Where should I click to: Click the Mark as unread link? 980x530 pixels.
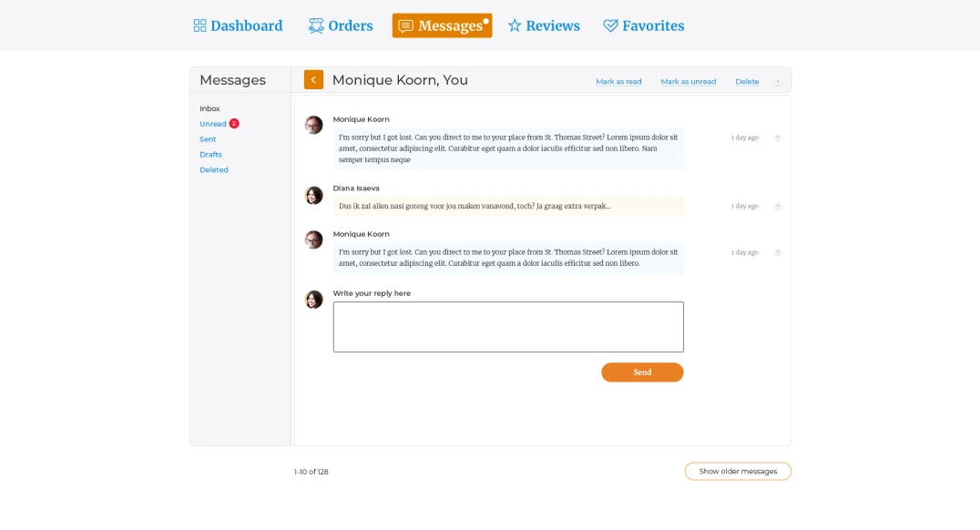pyautogui.click(x=689, y=82)
